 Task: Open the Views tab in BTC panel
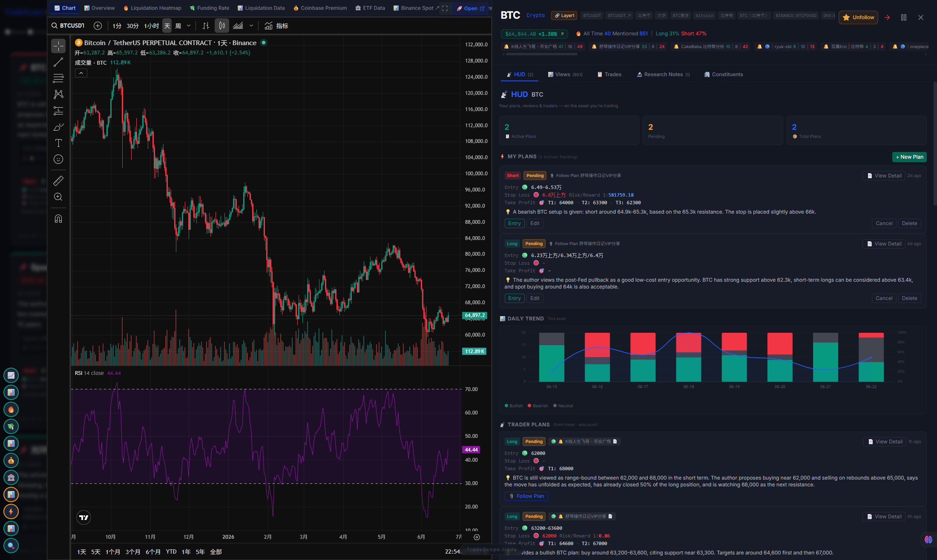(x=565, y=74)
